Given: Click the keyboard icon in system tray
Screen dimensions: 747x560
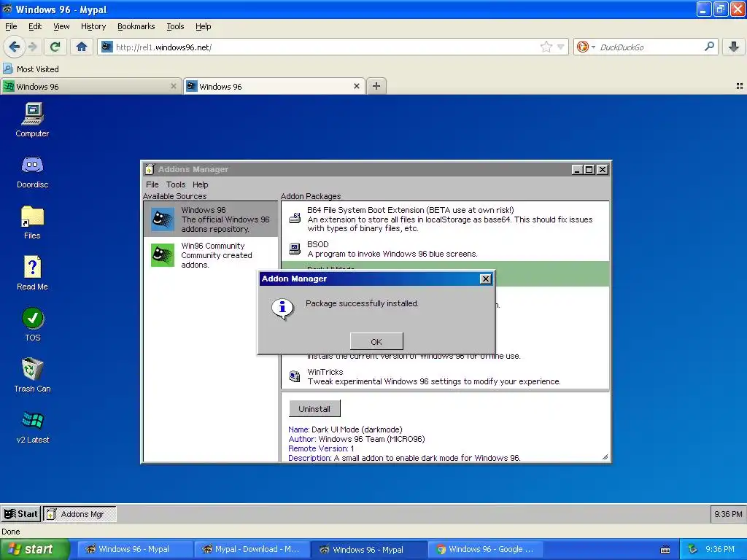Looking at the screenshot, I should pyautogui.click(x=665, y=550).
